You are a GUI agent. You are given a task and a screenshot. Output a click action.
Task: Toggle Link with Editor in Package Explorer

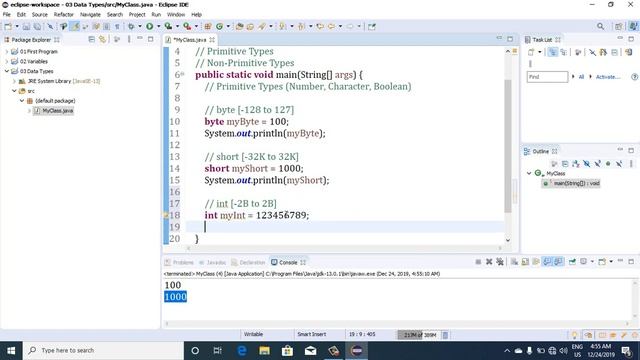(x=102, y=40)
